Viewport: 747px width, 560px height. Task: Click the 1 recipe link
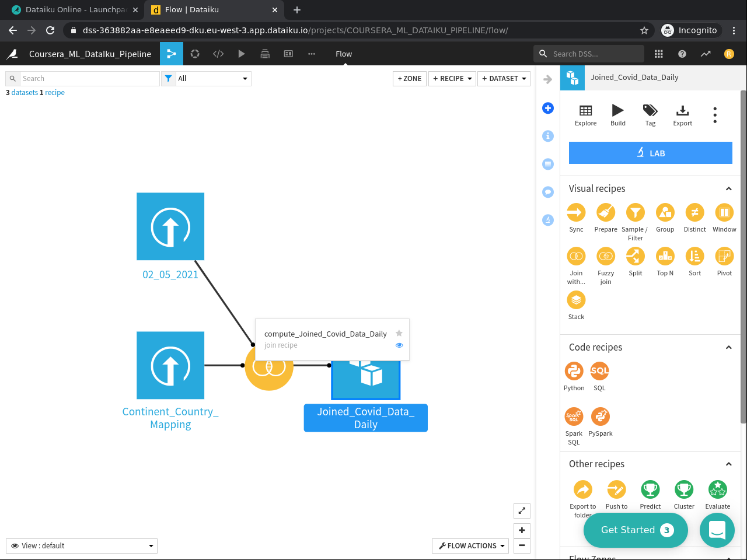tap(52, 93)
